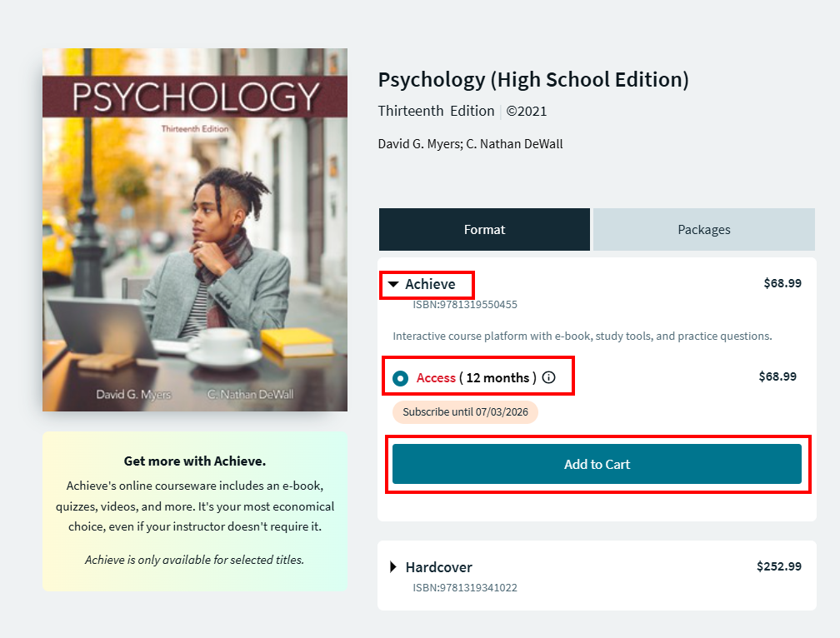Click the Interactive course platform description text
Image resolution: width=840 pixels, height=638 pixels.
click(x=582, y=336)
